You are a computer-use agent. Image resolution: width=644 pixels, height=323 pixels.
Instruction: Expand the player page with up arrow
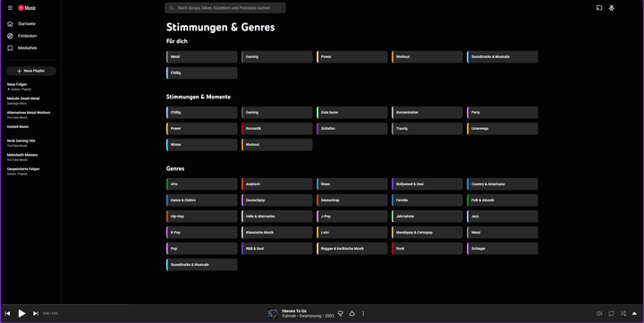(634, 313)
